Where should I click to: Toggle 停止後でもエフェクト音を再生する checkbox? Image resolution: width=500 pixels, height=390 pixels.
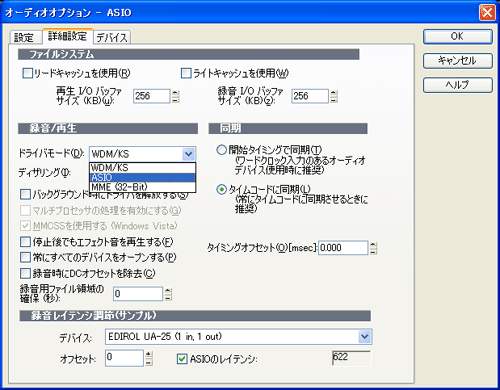pyautogui.click(x=25, y=242)
